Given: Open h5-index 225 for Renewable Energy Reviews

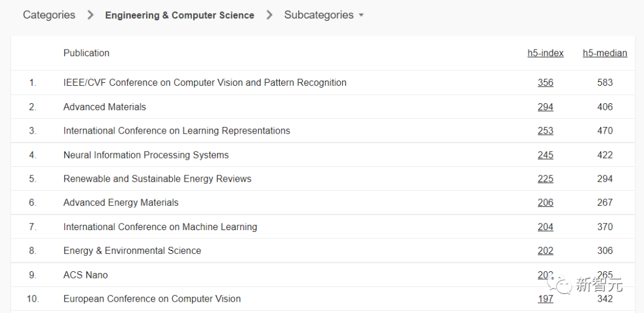Looking at the screenshot, I should coord(545,179).
